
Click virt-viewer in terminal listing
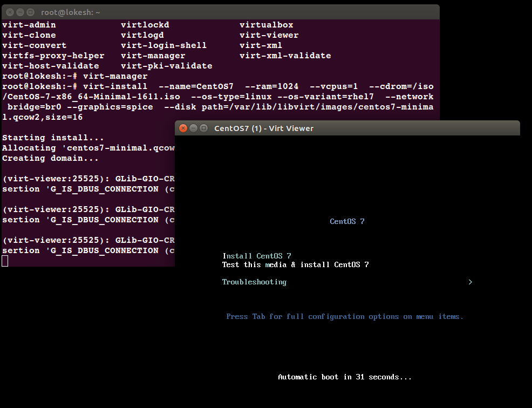[x=269, y=35]
